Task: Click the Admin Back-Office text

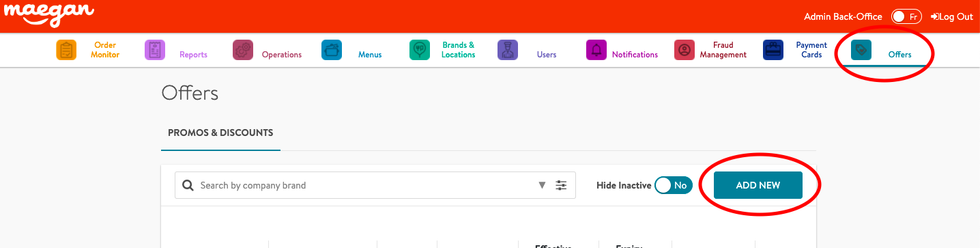Action: [843, 16]
